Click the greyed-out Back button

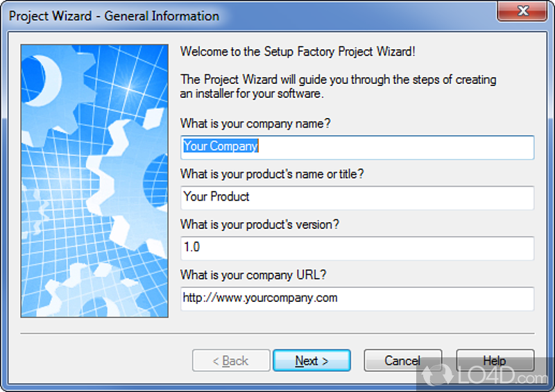(x=230, y=361)
